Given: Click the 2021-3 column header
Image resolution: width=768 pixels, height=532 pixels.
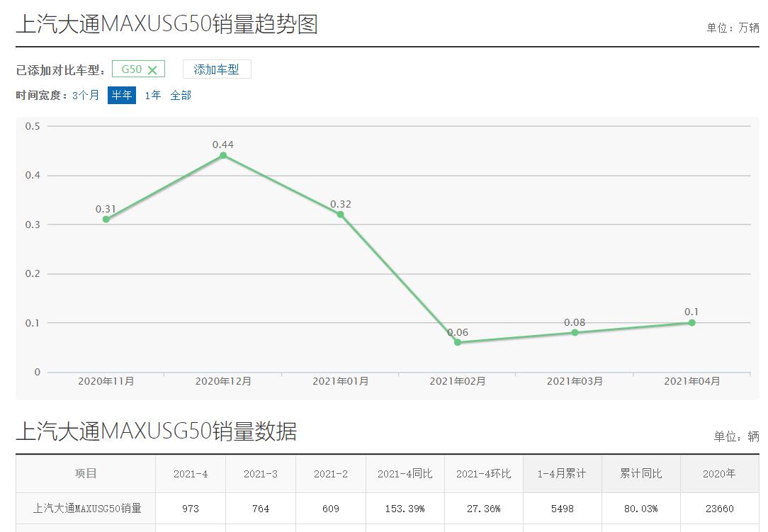Looking at the screenshot, I should [261, 474].
